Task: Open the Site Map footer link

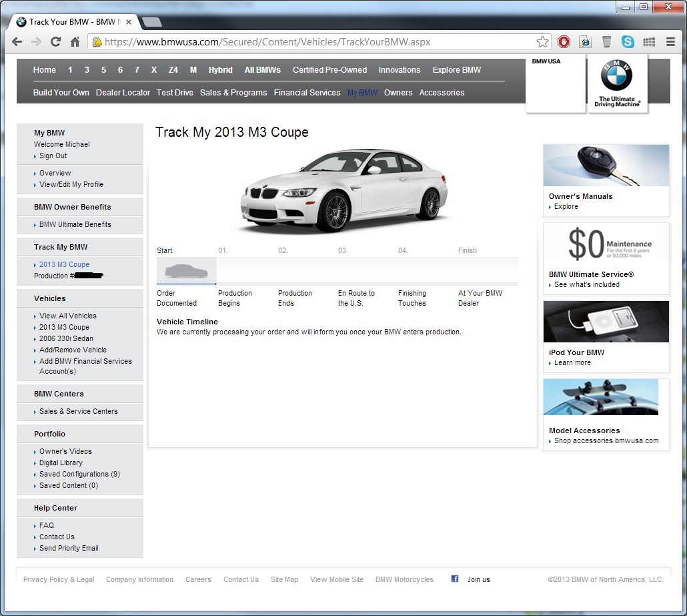Action: point(284,579)
